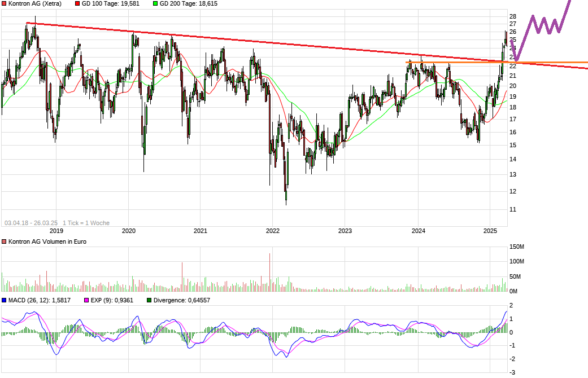Click the tallest volume bar at start of 2022

coord(269,272)
